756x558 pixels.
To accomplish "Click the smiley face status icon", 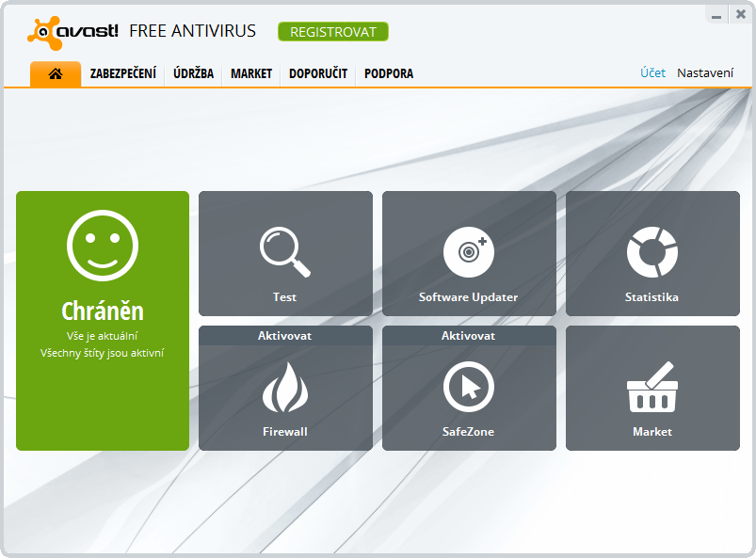I will click(x=103, y=246).
